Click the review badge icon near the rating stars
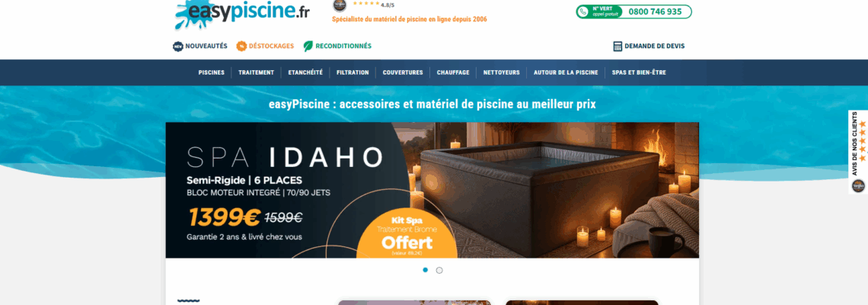Image resolution: width=868 pixels, height=305 pixels. click(x=340, y=5)
